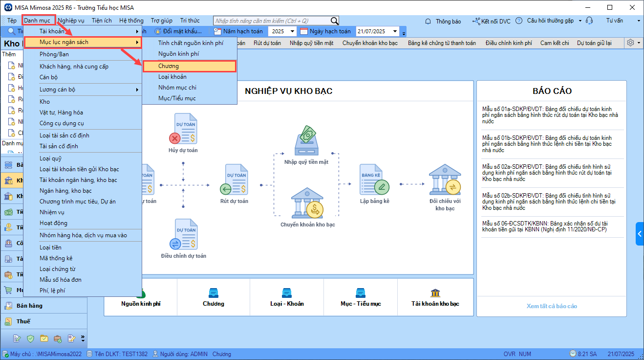This screenshot has width=644, height=360.
Task: Click the search magnifier icon in search box
Action: 334,21
